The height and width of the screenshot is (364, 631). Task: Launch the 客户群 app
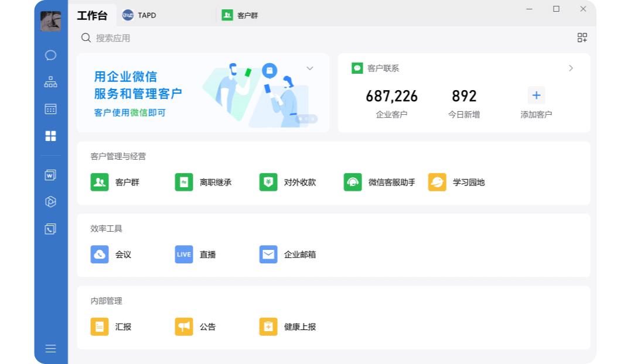[x=115, y=182]
